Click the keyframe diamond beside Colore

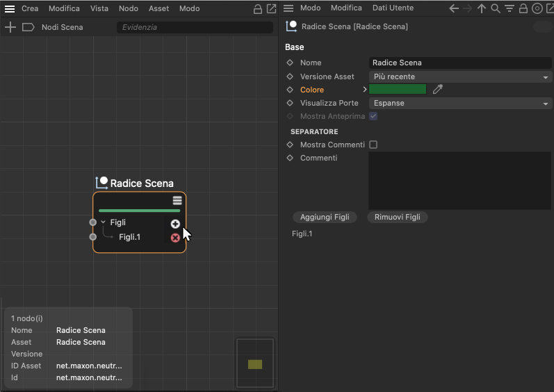coord(290,90)
